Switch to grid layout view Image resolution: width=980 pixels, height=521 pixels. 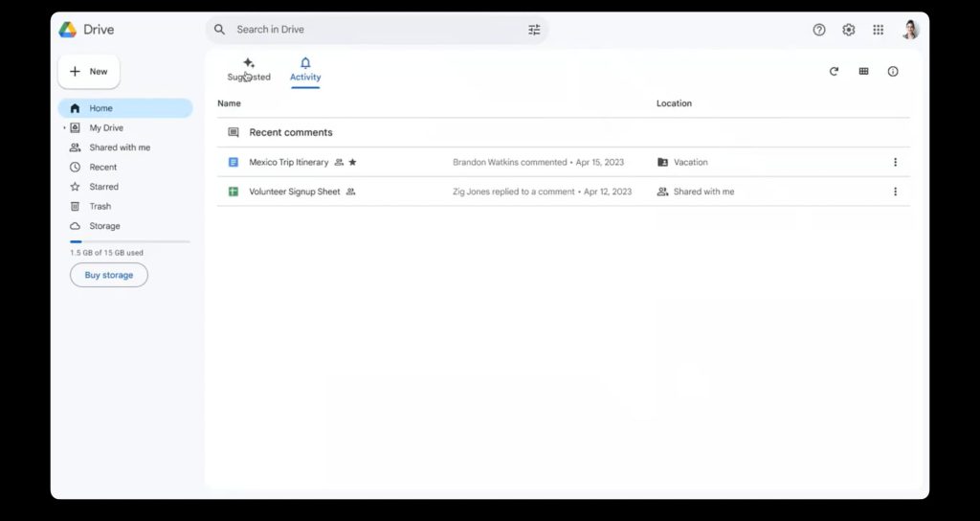pyautogui.click(x=863, y=72)
